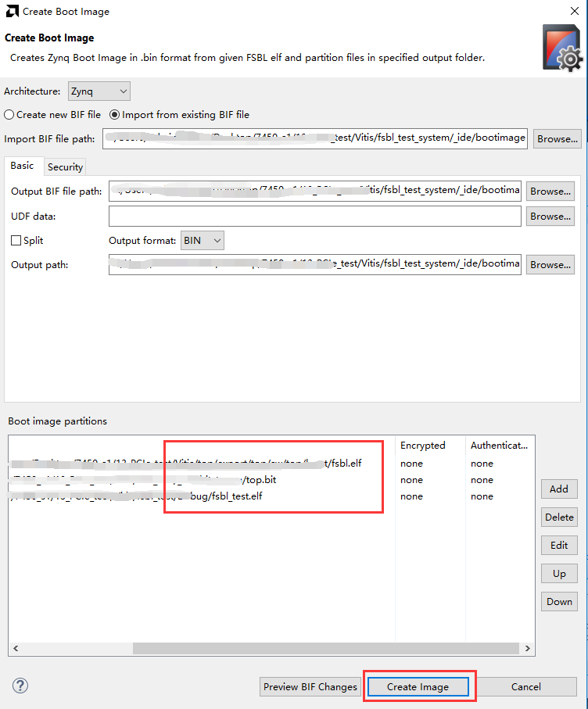Browse for the Output path
The width and height of the screenshot is (588, 709).
pyautogui.click(x=550, y=264)
